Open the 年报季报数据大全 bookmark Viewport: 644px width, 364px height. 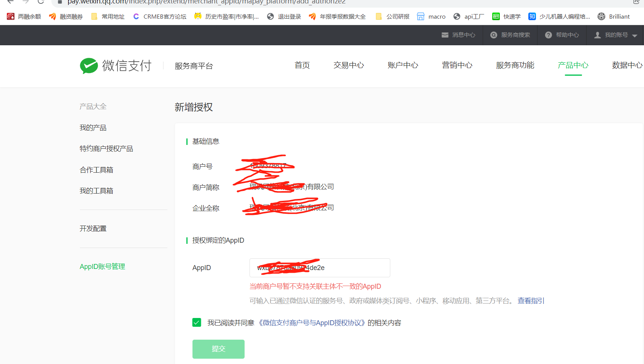click(x=337, y=16)
